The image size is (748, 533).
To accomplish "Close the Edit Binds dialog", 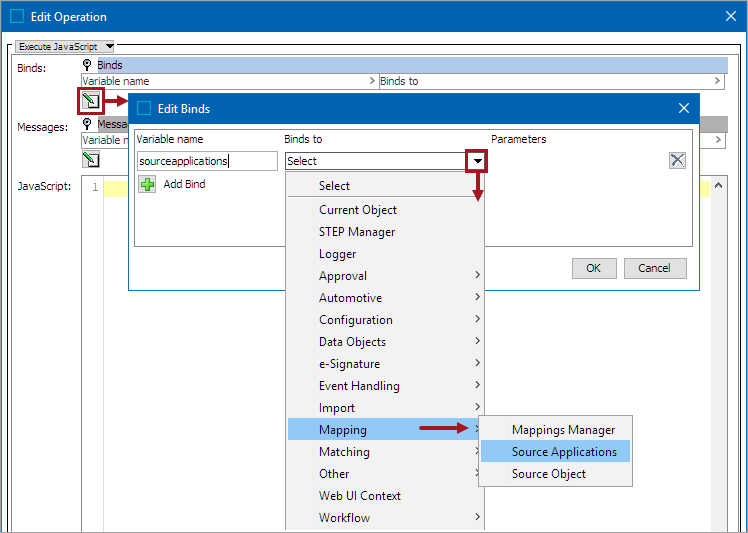I will click(x=684, y=108).
